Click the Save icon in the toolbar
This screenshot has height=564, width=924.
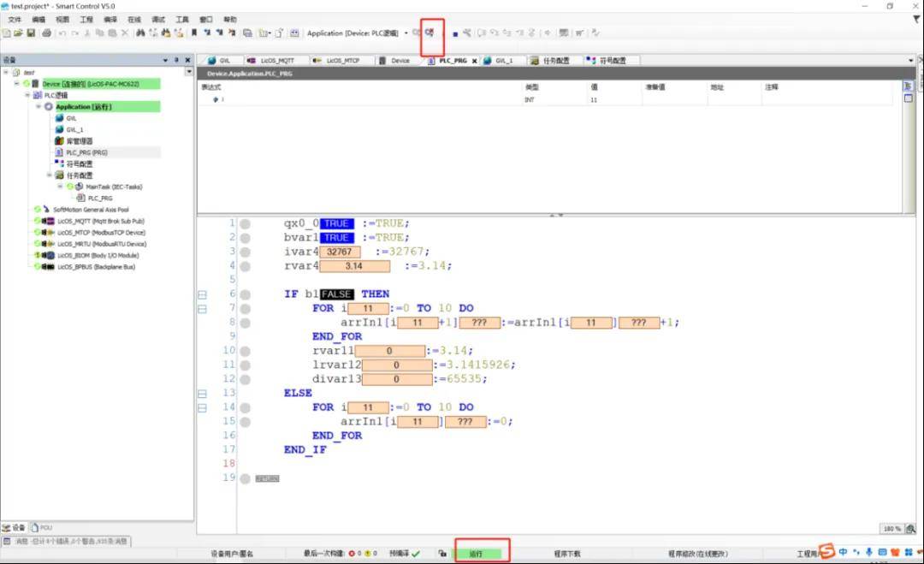pos(31,33)
